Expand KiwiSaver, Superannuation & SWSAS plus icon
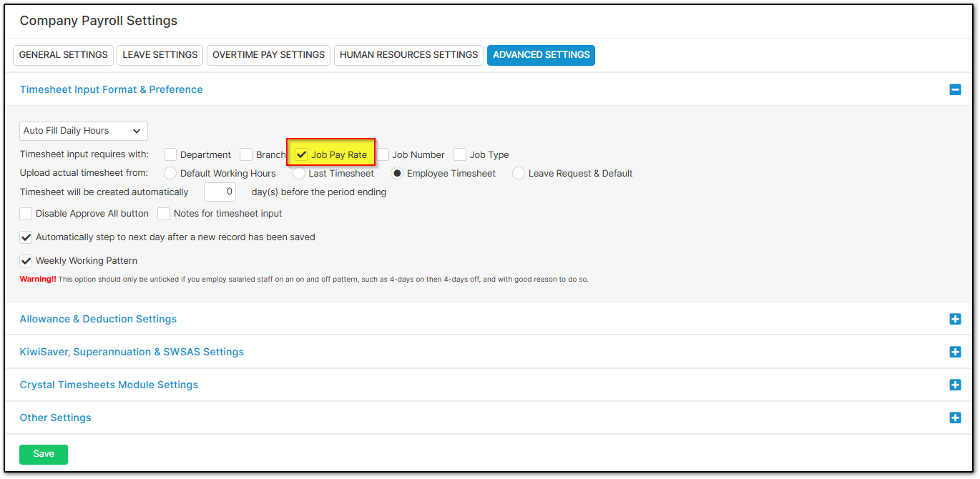980x479 pixels. (x=955, y=352)
